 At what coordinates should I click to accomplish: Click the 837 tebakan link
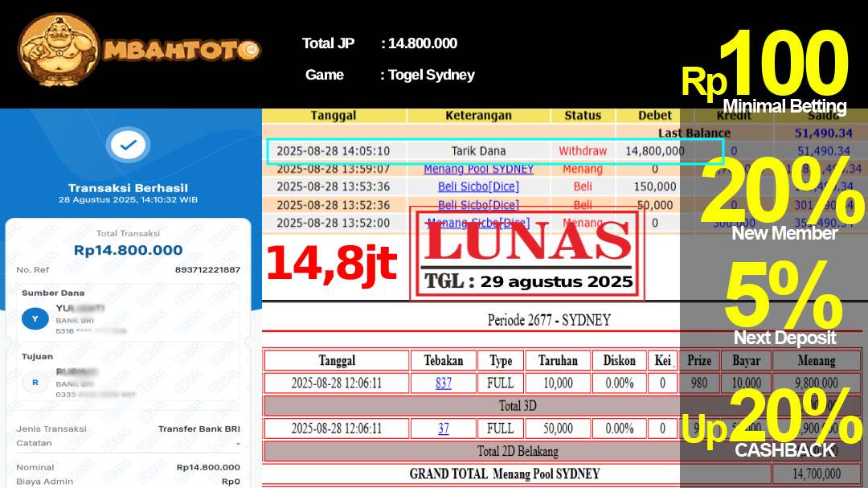444,383
